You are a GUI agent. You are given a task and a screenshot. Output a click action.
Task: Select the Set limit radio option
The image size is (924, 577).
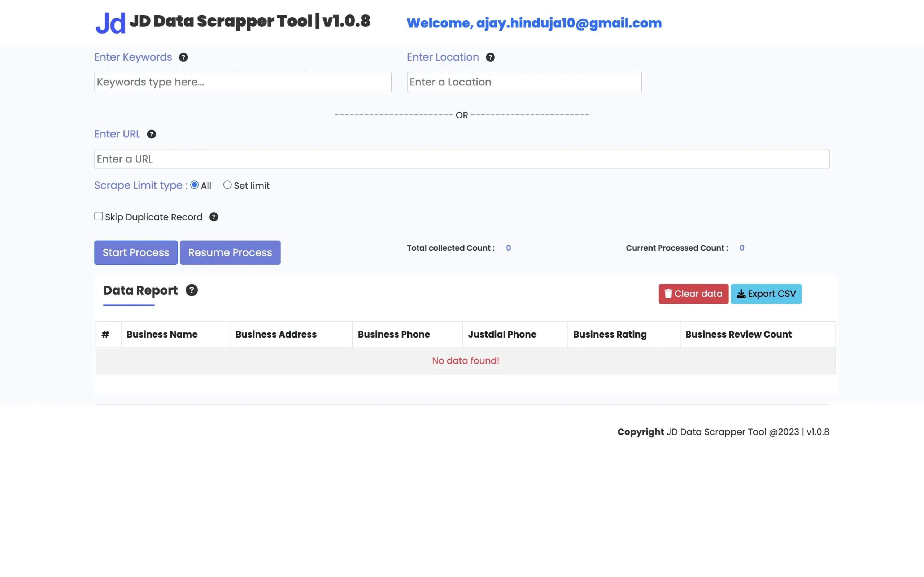point(227,185)
